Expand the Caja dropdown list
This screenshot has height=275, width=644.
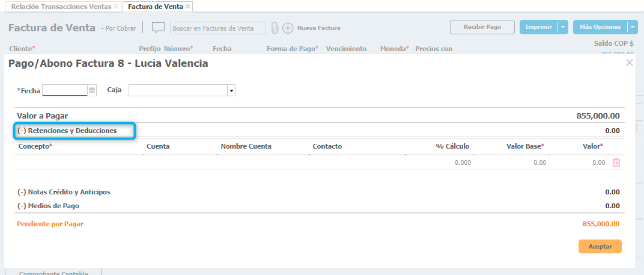231,90
